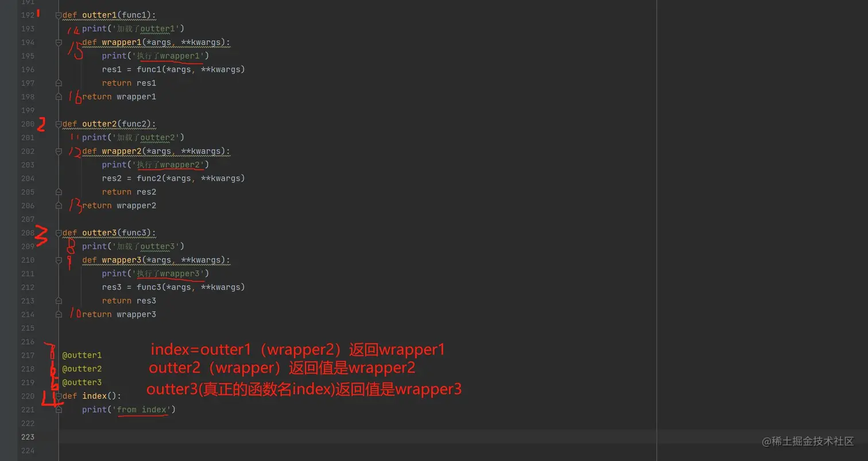This screenshot has height=461, width=868.
Task: Place cursor on the @outter3 decorator
Action: point(82,382)
